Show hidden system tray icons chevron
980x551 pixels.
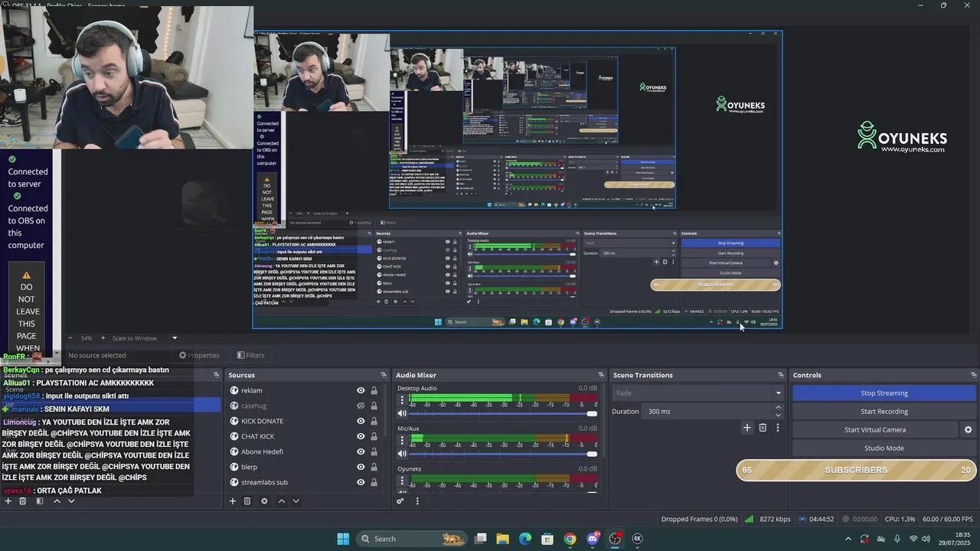[848, 539]
